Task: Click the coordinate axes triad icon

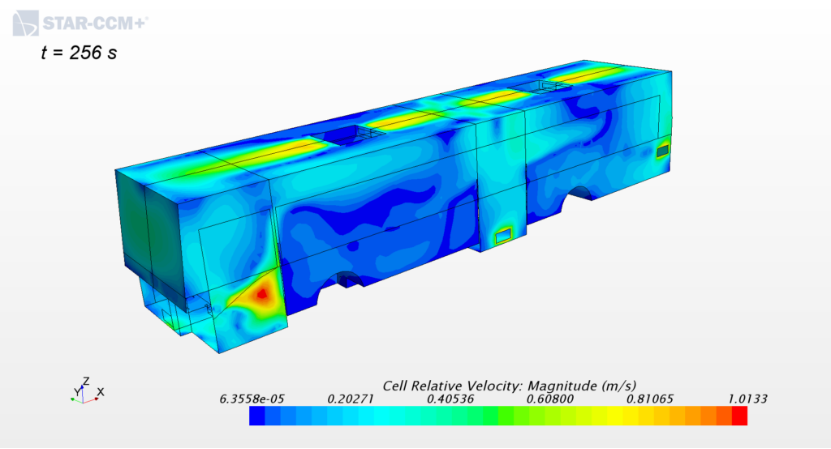Action: tap(84, 392)
